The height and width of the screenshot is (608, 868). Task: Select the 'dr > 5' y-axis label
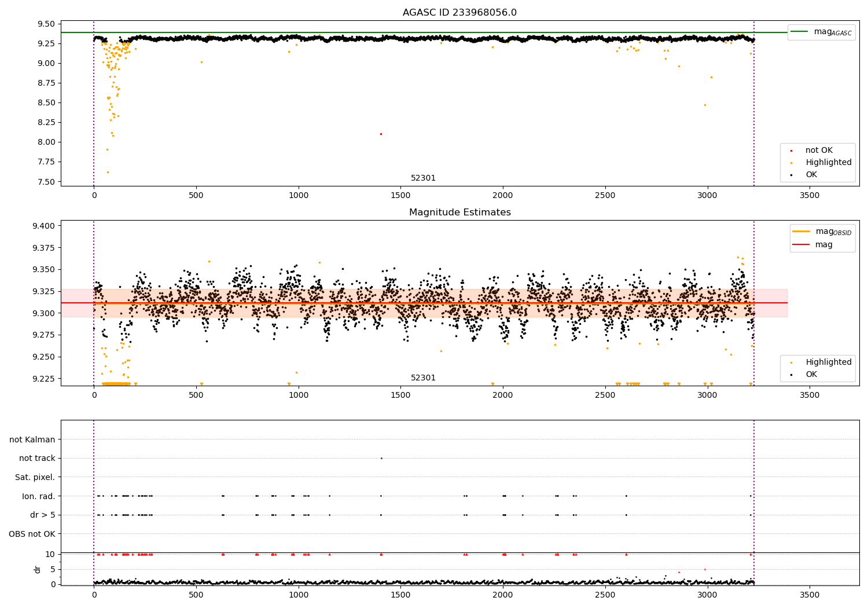pyautogui.click(x=43, y=515)
